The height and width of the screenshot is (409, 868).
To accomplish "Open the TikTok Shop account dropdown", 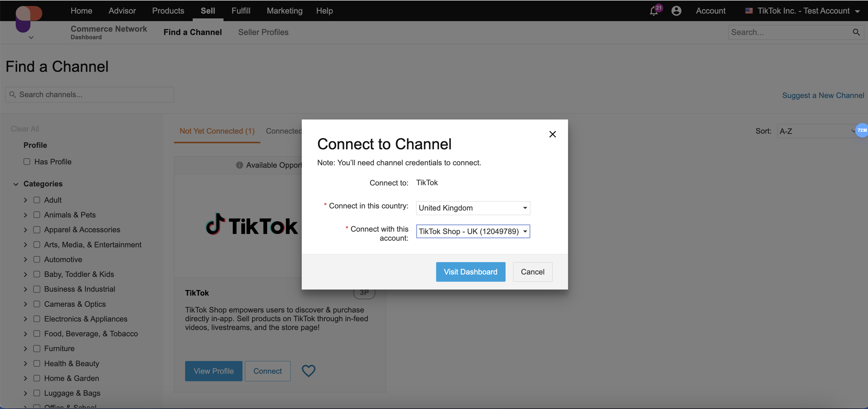I will [473, 231].
